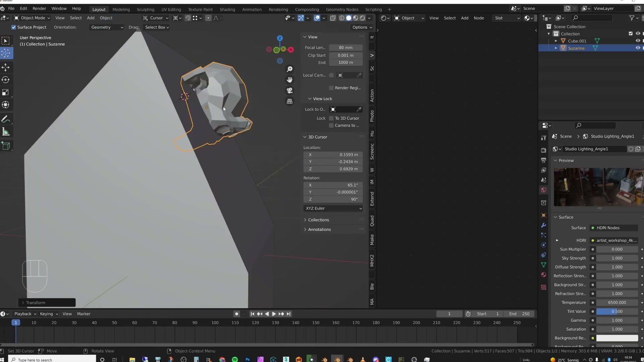The width and height of the screenshot is (644, 362).
Task: Click the timeline frame 1 marker
Action: click(15, 322)
